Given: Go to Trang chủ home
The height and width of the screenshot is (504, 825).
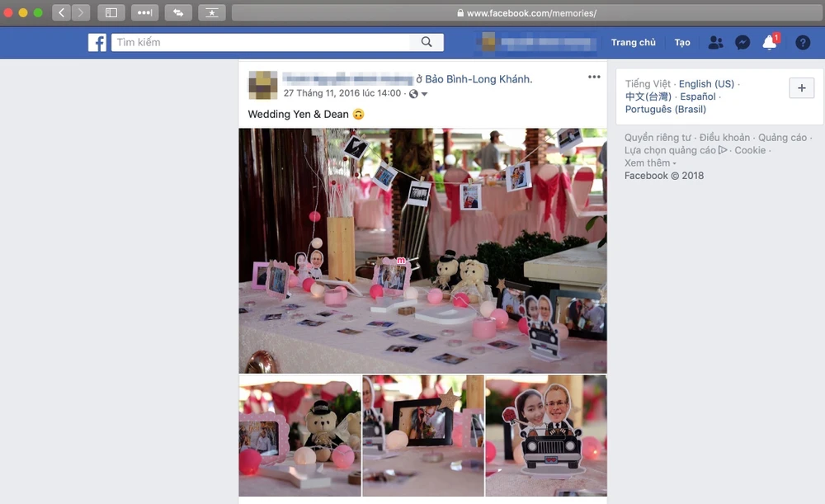Looking at the screenshot, I should click(633, 43).
